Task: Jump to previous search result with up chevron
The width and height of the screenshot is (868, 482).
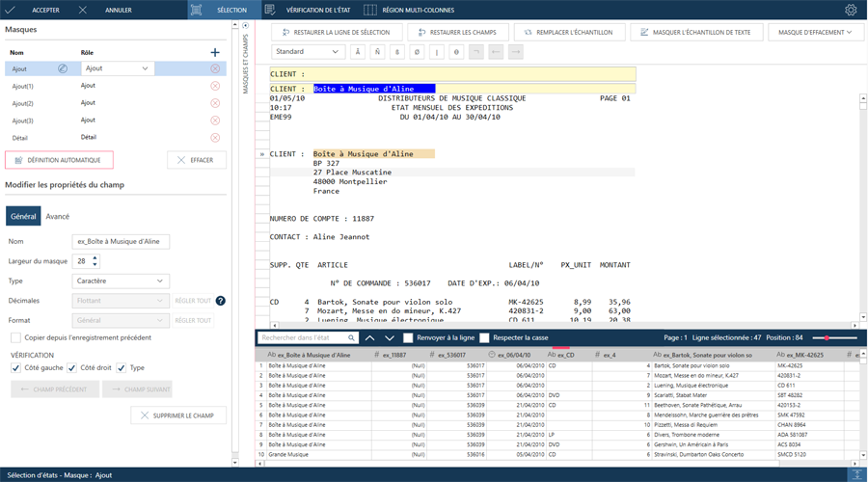Action: coord(369,338)
